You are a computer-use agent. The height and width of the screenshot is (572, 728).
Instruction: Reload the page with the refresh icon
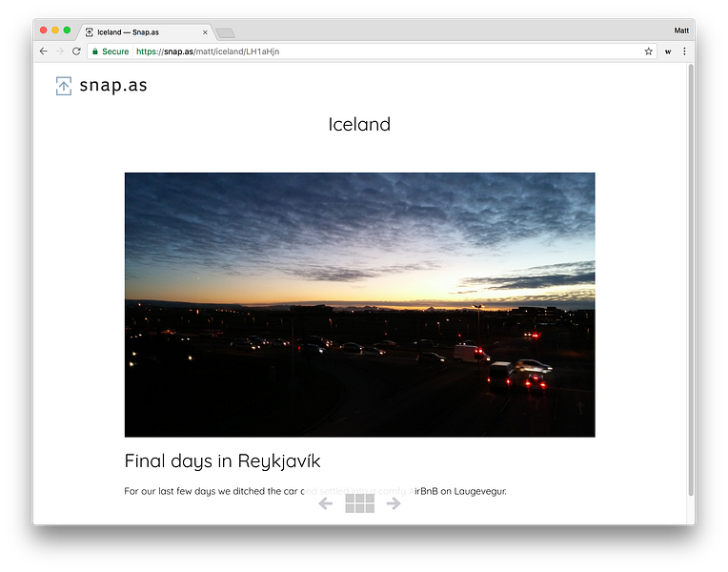(76, 51)
